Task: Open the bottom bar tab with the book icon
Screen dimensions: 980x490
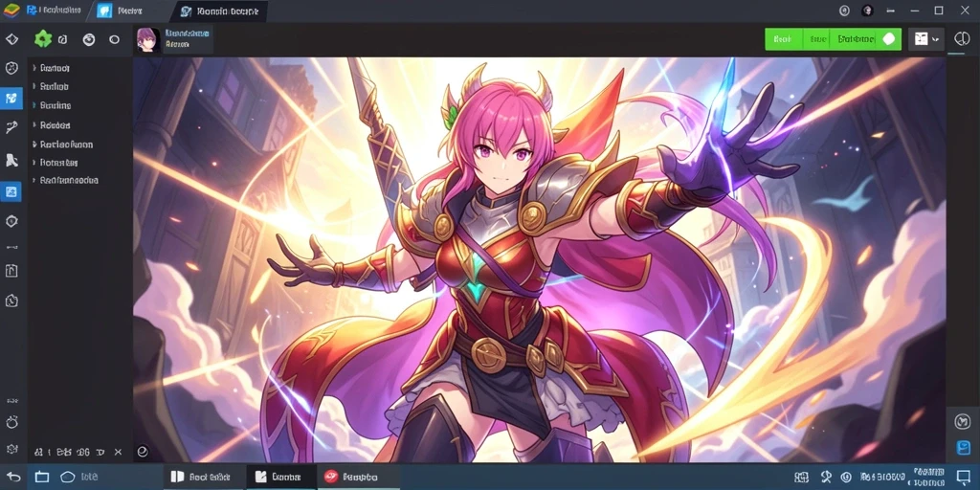Action: (x=205, y=477)
